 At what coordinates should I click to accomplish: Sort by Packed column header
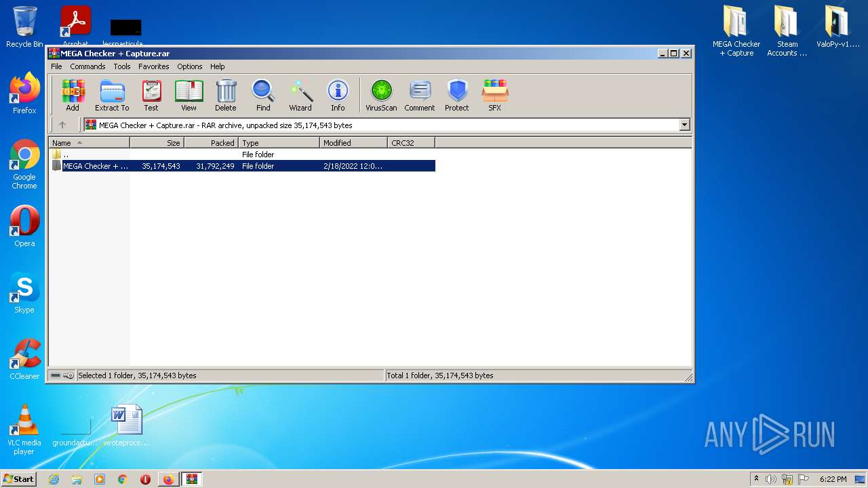point(211,143)
